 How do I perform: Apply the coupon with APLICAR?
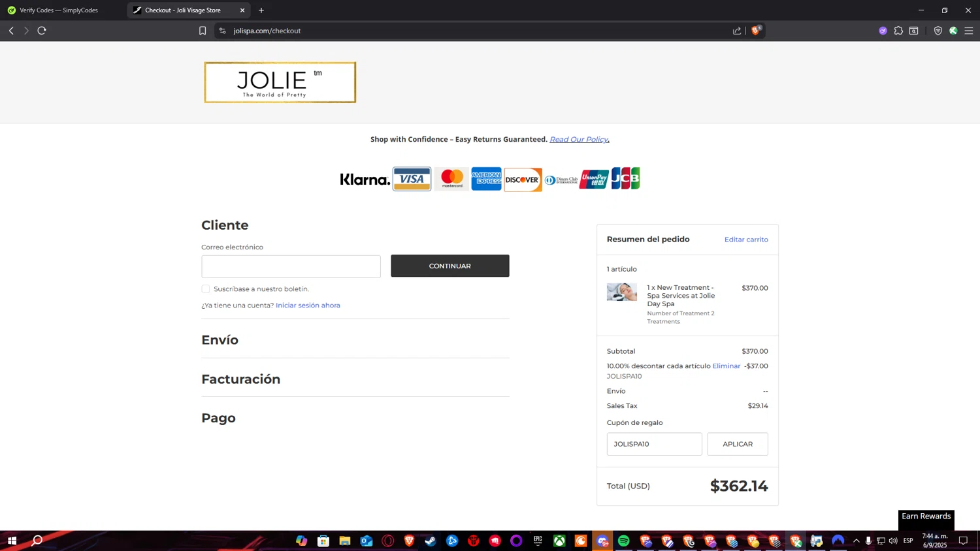pos(738,444)
